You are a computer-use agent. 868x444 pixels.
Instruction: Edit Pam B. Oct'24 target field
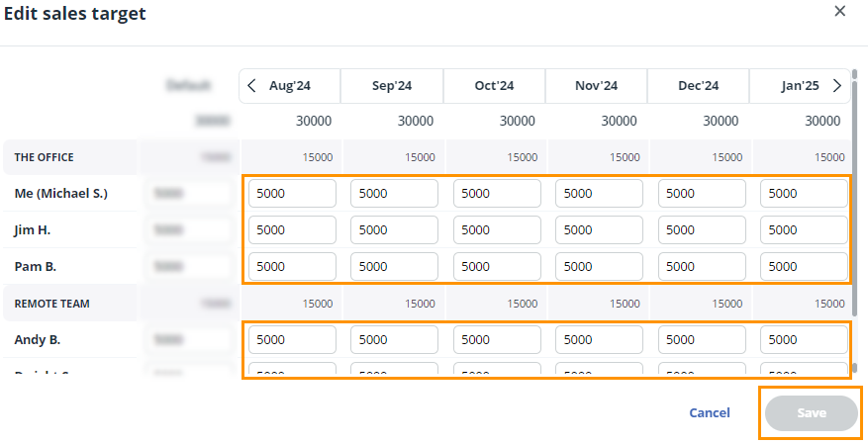point(497,267)
